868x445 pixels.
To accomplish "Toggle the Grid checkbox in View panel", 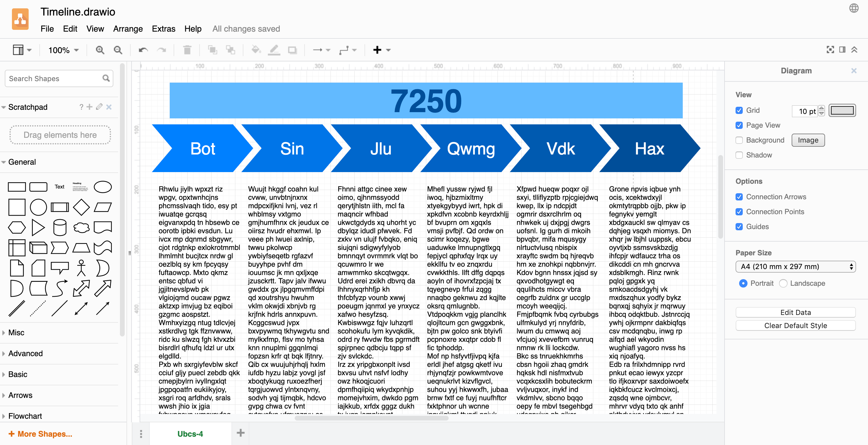I will point(739,110).
